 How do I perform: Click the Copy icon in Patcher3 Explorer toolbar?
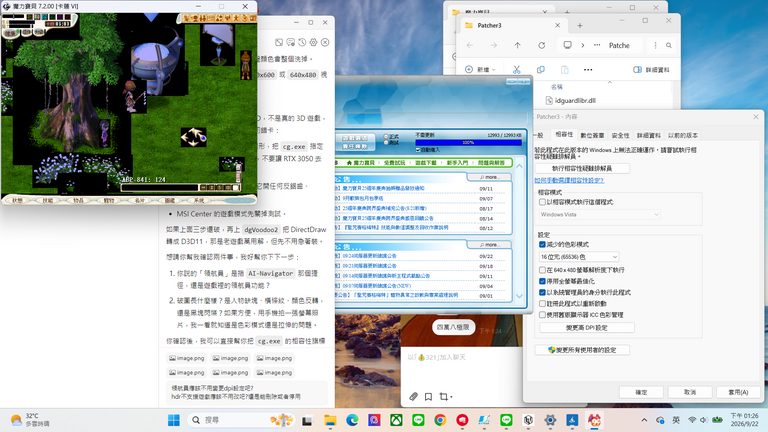pyautogui.click(x=540, y=70)
